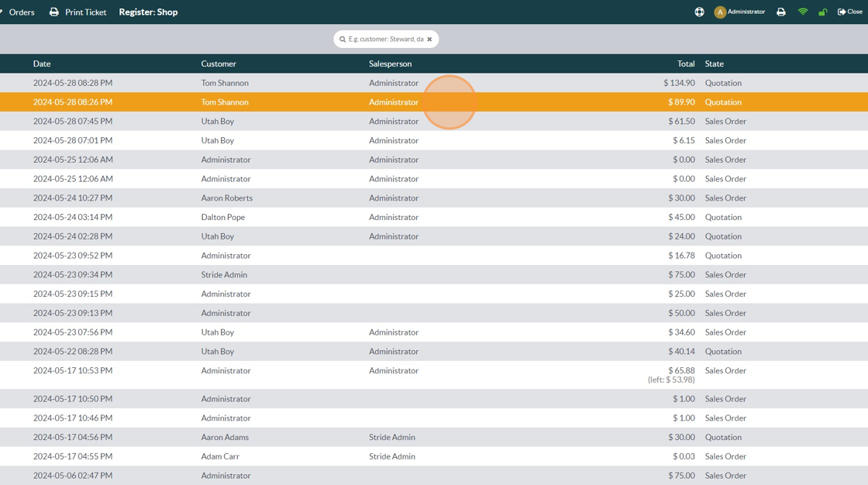Click the Date column header

(42, 64)
